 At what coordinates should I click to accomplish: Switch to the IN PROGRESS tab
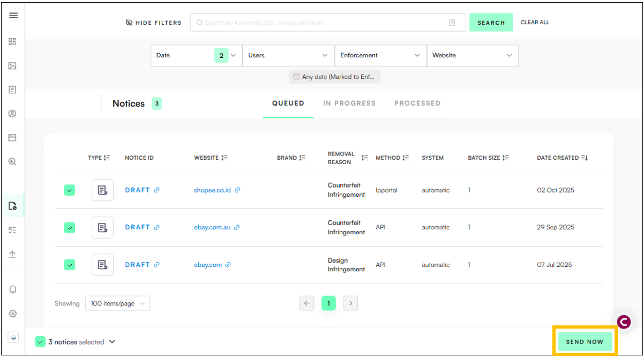pyautogui.click(x=349, y=103)
